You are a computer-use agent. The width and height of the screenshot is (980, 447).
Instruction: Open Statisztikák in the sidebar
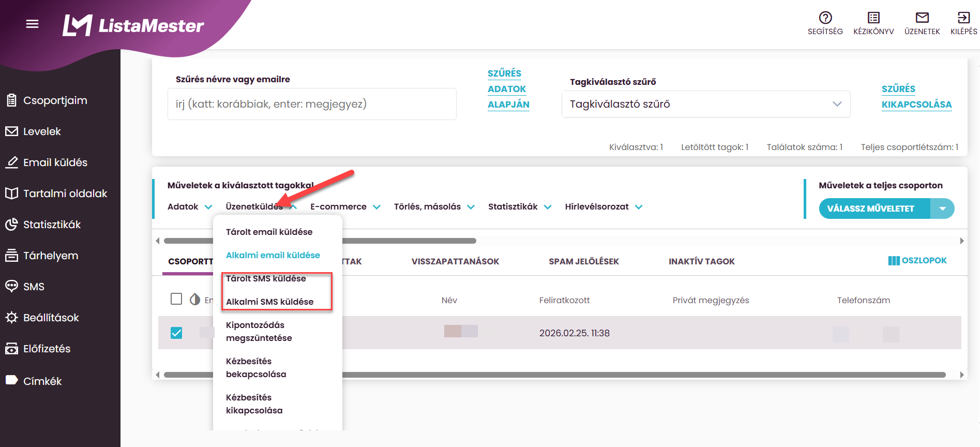click(43, 225)
